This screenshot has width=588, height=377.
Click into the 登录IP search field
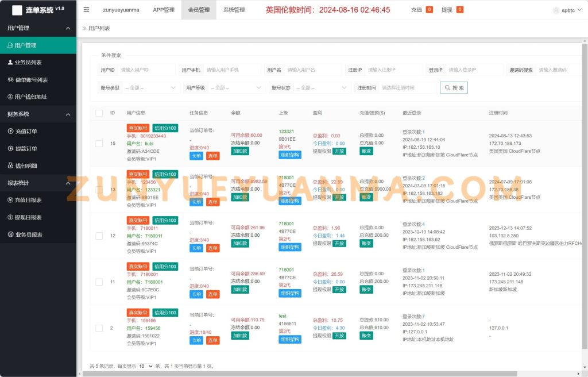[475, 70]
